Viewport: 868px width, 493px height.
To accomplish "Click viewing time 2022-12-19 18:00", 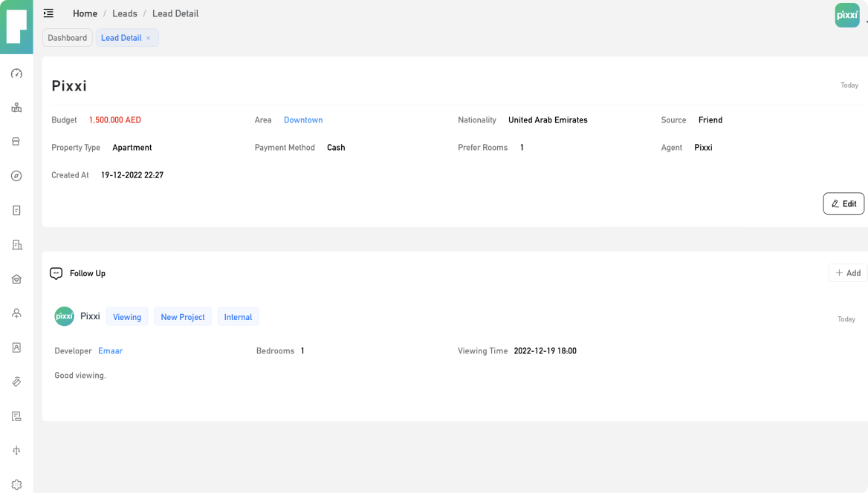I will coord(545,350).
